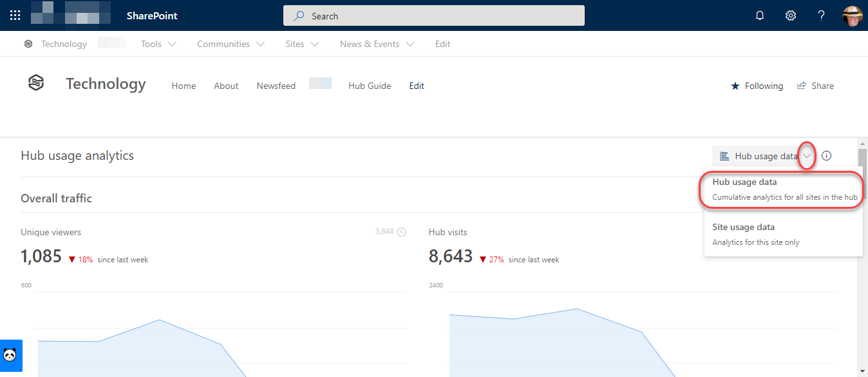Expand the News & Events menu

(x=411, y=44)
